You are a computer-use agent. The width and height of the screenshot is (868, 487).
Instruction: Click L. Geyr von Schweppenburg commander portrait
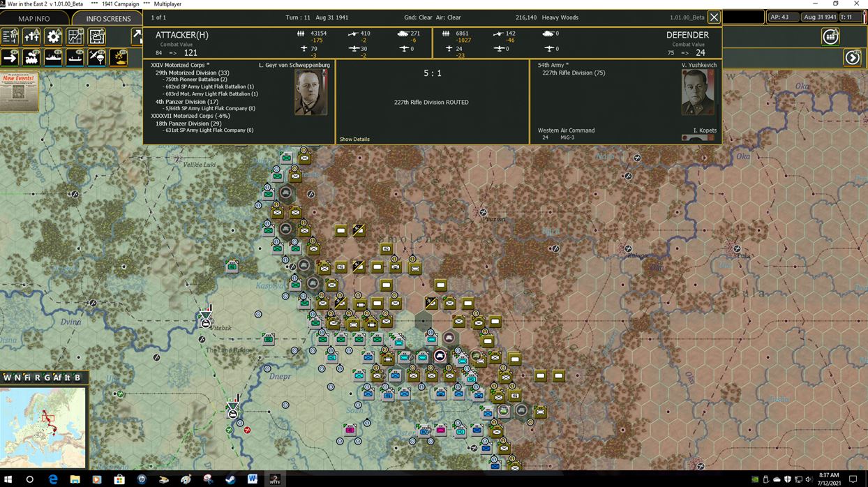click(310, 91)
